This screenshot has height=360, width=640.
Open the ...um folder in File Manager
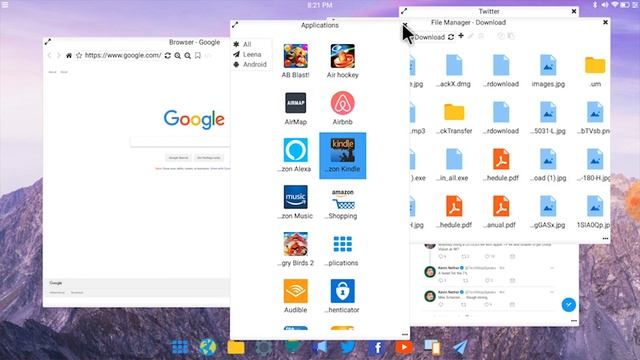point(595,71)
